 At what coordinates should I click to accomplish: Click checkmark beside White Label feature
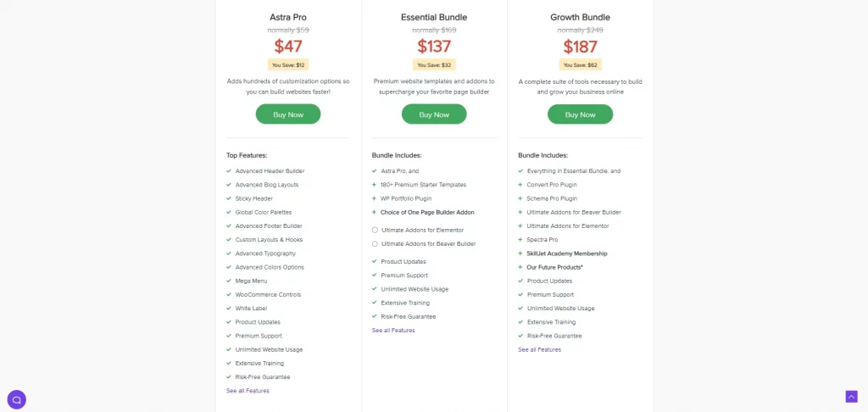point(229,309)
